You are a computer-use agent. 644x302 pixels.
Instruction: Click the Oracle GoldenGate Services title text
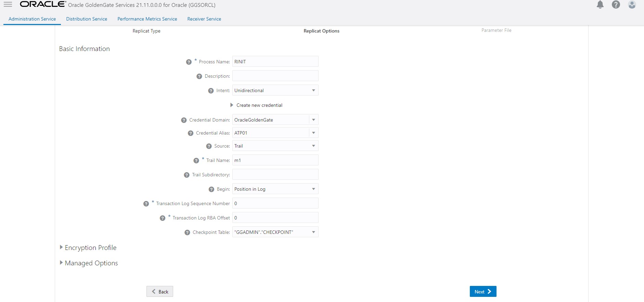coord(142,5)
